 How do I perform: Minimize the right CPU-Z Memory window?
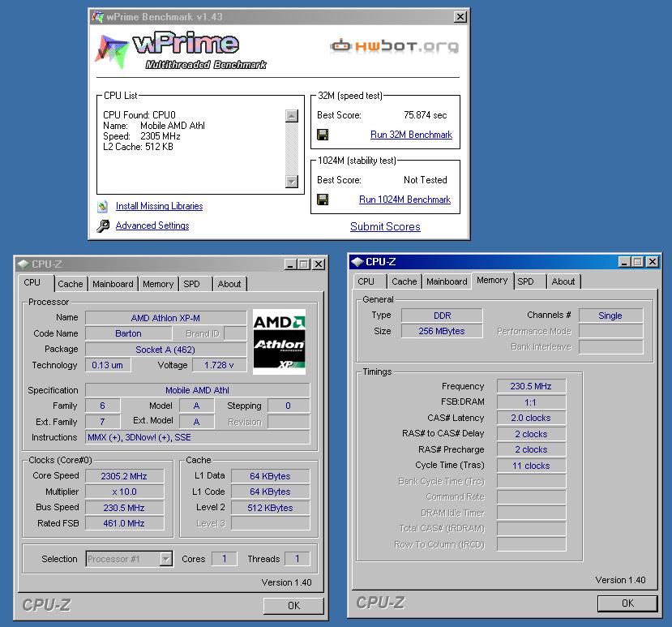coord(624,262)
